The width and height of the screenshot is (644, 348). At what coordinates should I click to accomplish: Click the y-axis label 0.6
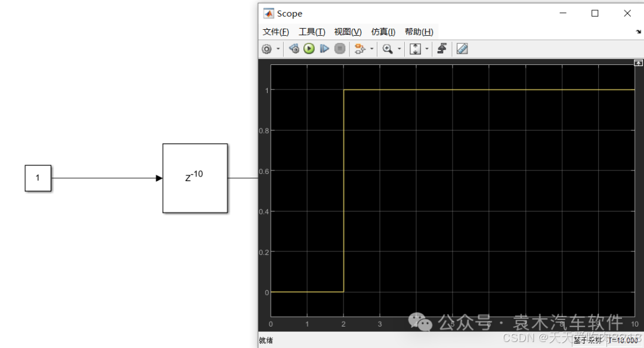264,171
